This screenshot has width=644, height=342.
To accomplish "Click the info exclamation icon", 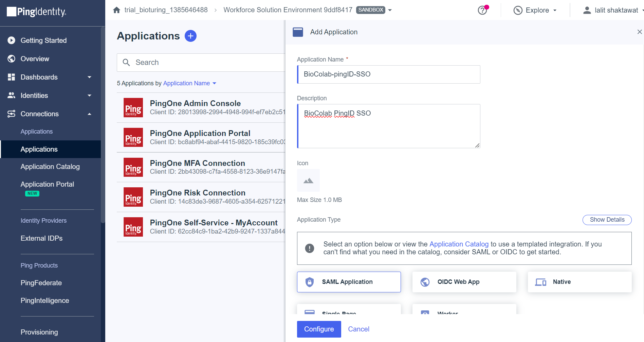I will tap(310, 248).
